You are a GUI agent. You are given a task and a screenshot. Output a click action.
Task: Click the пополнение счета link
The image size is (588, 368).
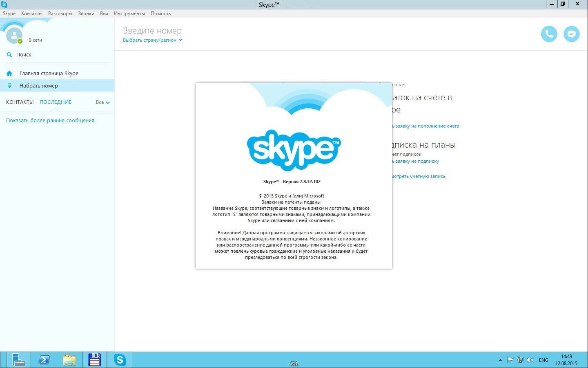pos(425,126)
